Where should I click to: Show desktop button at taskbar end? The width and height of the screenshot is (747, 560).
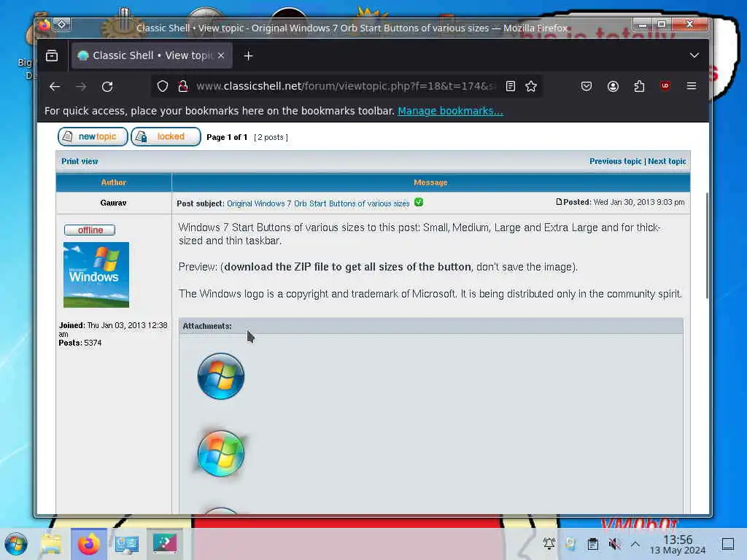click(728, 544)
